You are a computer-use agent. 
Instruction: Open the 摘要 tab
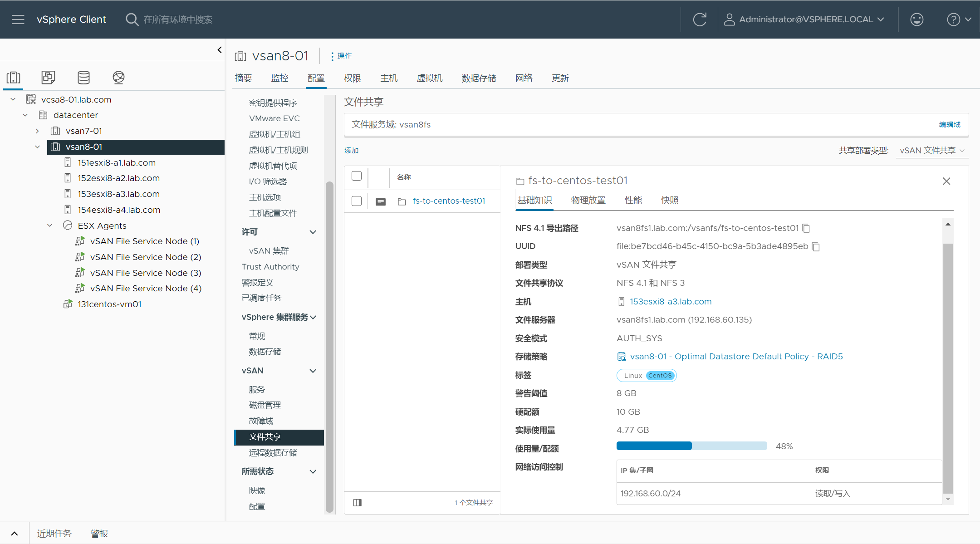pos(243,78)
